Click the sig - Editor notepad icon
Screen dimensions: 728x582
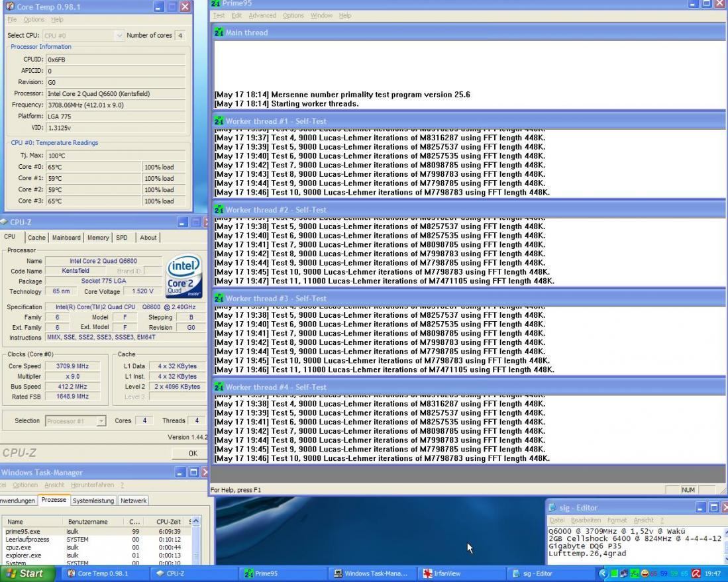[x=552, y=507]
